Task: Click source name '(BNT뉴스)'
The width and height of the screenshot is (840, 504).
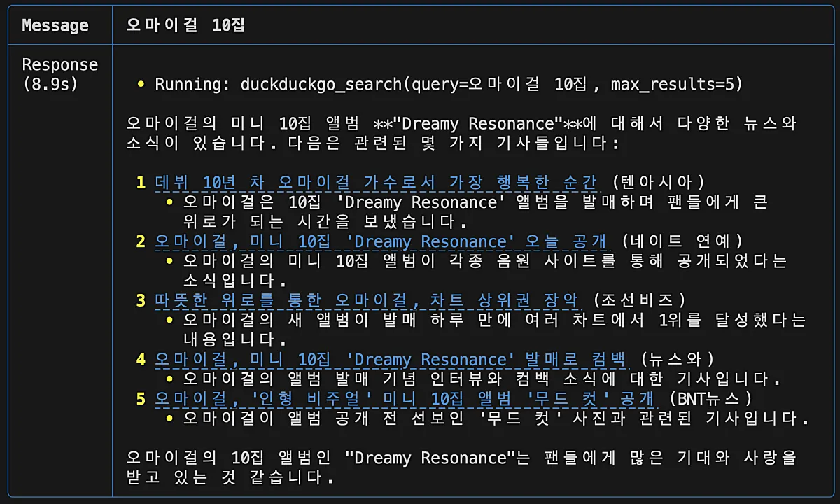Action: (710, 399)
